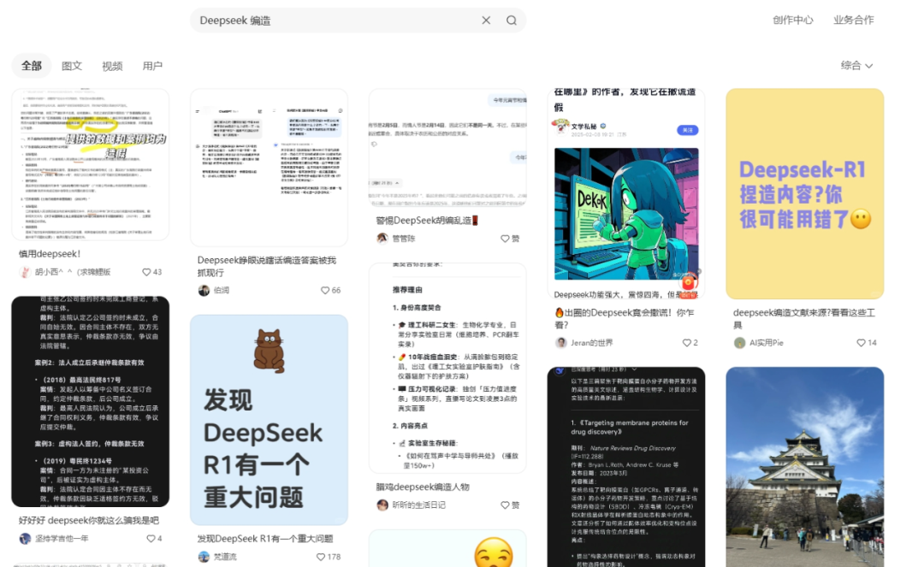Open the '推荐理由' post thumbnail
This screenshot has height=567, width=924.
(447, 368)
